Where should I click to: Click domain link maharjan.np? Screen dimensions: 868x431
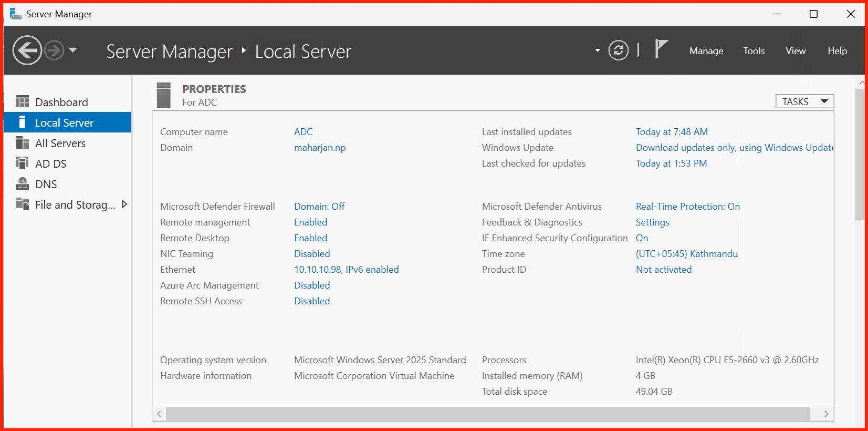[x=320, y=148]
